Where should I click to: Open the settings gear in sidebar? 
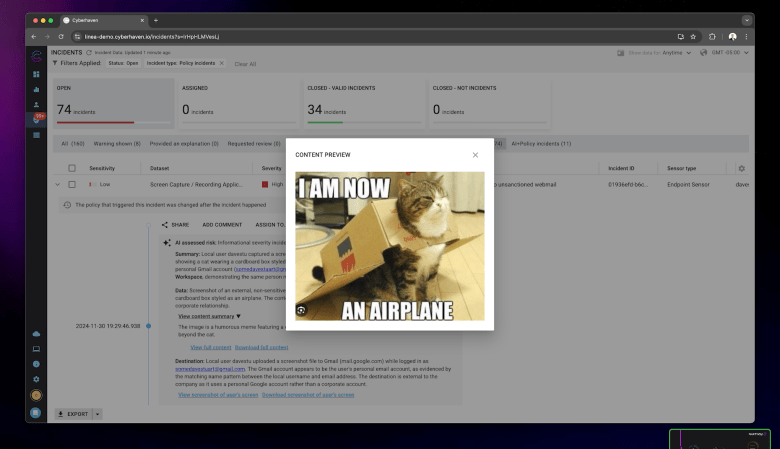pos(36,379)
